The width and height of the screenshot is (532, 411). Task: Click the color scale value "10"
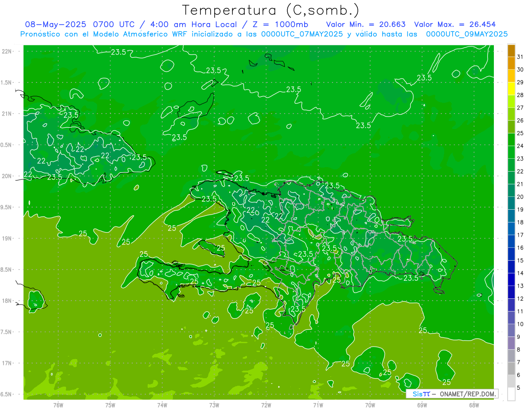[520, 324]
